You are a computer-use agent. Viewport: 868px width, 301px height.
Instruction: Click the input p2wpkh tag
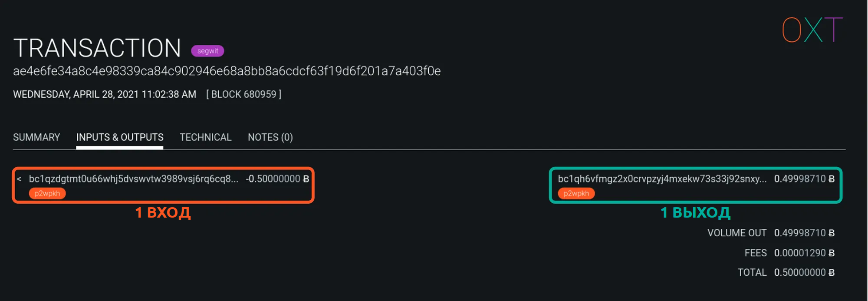[47, 193]
